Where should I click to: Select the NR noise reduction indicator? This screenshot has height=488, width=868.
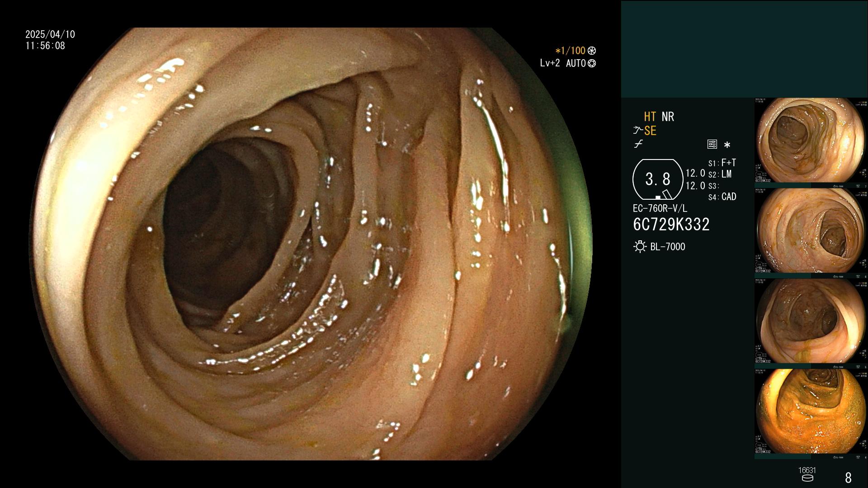click(x=668, y=117)
